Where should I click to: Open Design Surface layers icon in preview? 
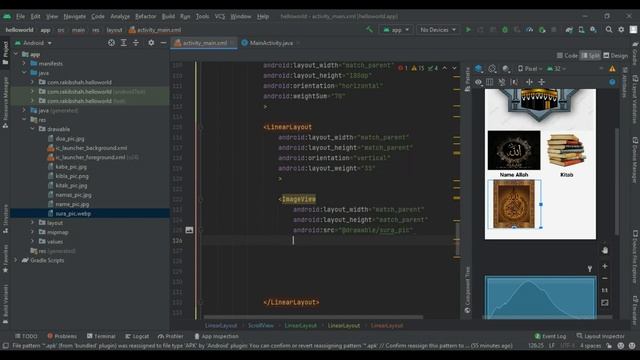(479, 69)
